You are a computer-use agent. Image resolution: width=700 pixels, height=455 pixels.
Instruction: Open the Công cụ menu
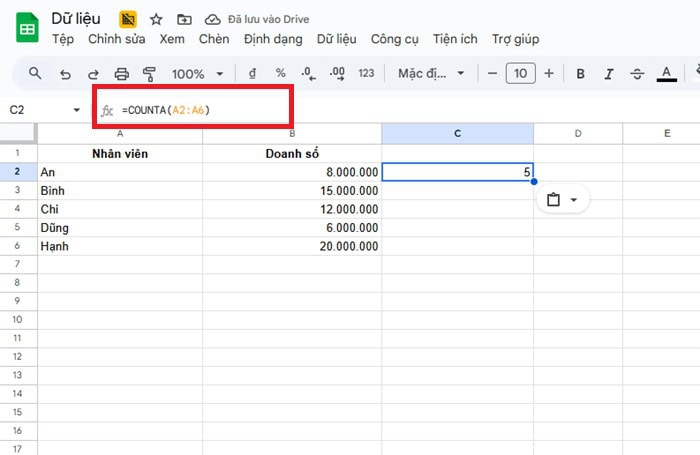point(395,39)
